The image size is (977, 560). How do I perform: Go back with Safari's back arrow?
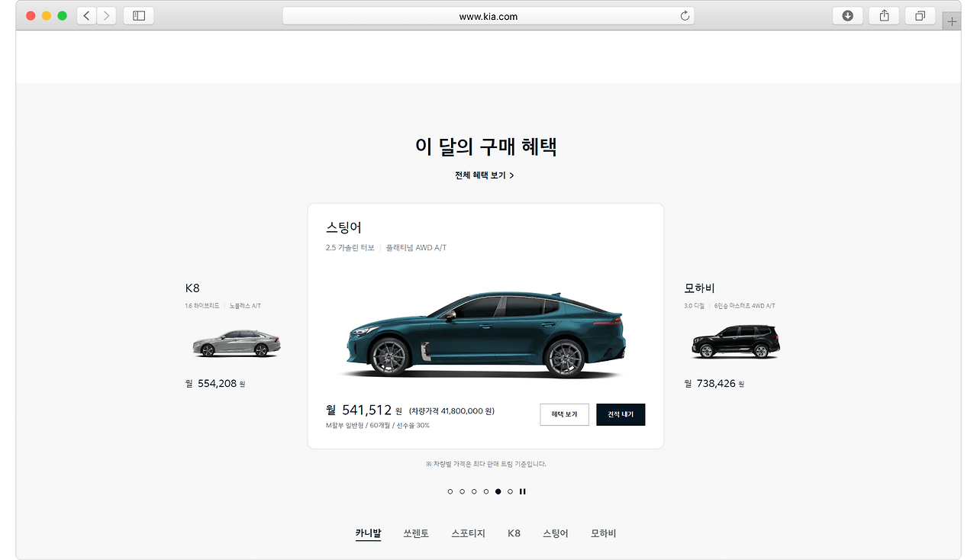pos(87,16)
